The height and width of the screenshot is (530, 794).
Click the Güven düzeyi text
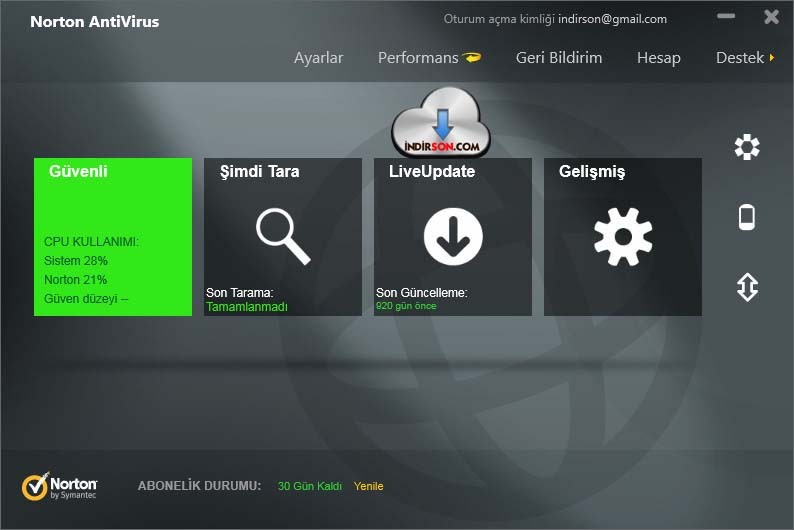pyautogui.click(x=86, y=299)
